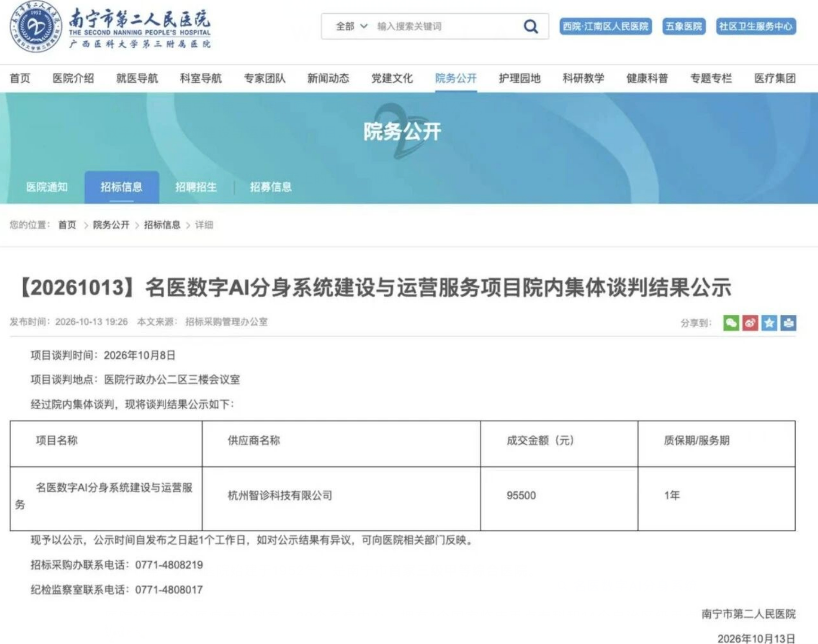Viewport: 818px width, 644px height.
Task: Open 就医导航 menu item
Action: (137, 79)
